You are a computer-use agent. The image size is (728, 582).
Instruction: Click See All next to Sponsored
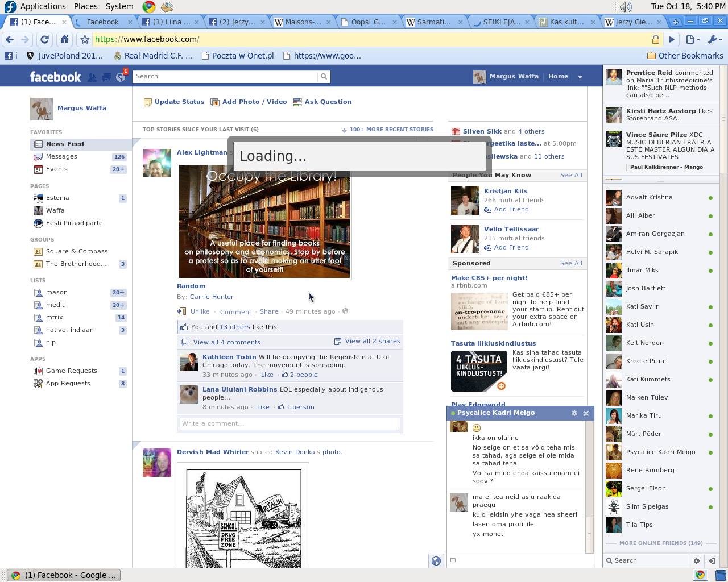click(571, 263)
